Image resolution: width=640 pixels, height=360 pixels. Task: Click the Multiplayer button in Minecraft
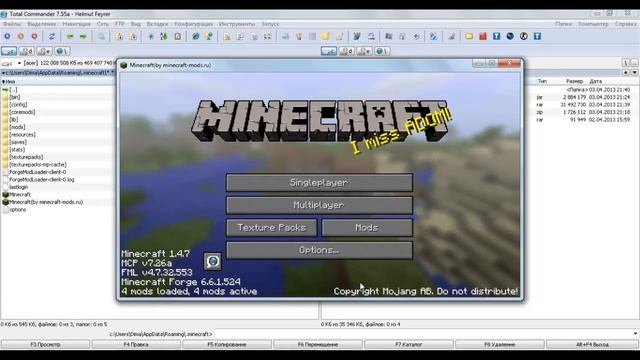tap(319, 205)
